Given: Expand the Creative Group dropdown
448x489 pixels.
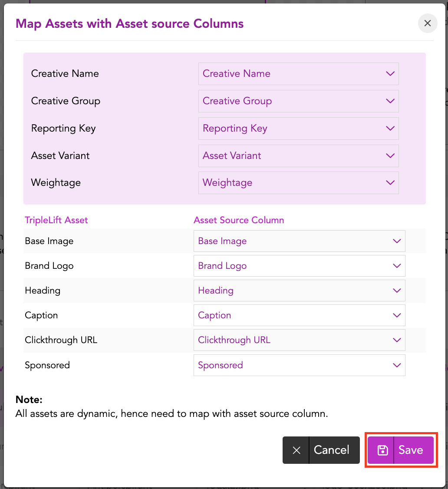Looking at the screenshot, I should click(x=298, y=101).
